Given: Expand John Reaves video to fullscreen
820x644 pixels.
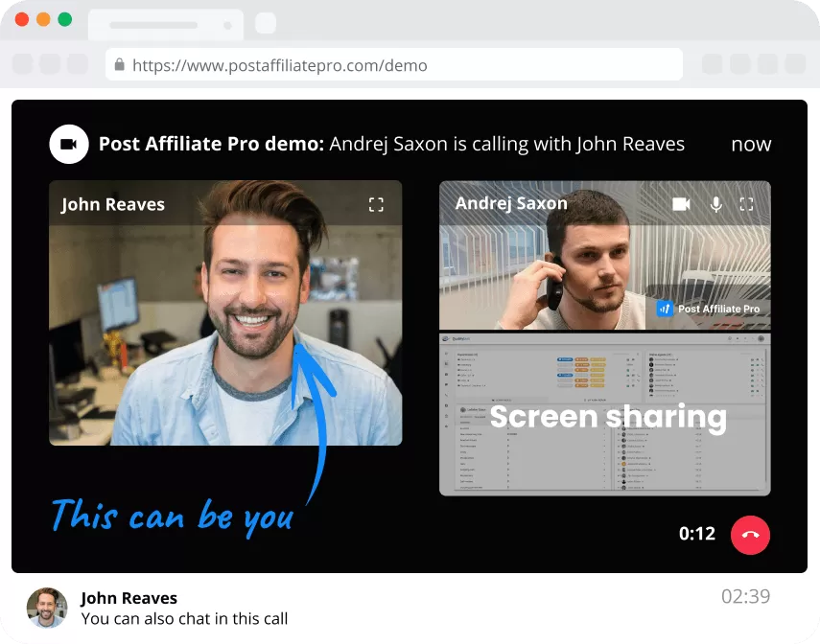Looking at the screenshot, I should tap(376, 204).
